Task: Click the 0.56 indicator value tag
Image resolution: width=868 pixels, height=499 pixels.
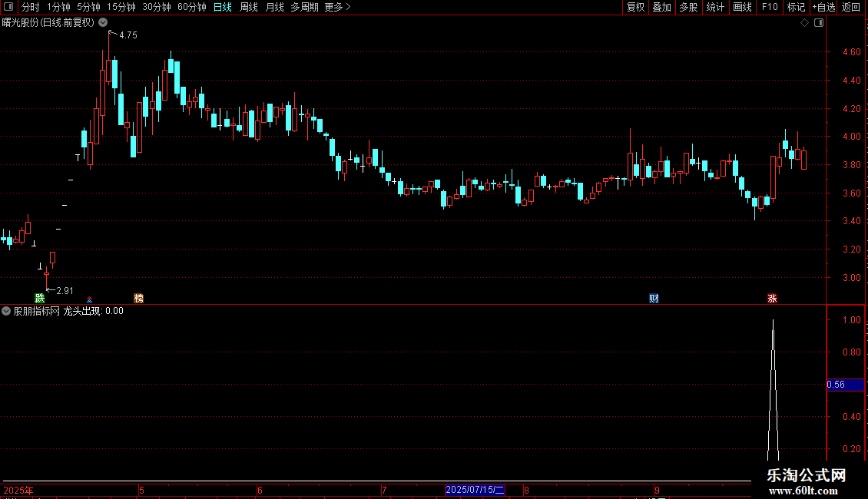Action: click(845, 385)
